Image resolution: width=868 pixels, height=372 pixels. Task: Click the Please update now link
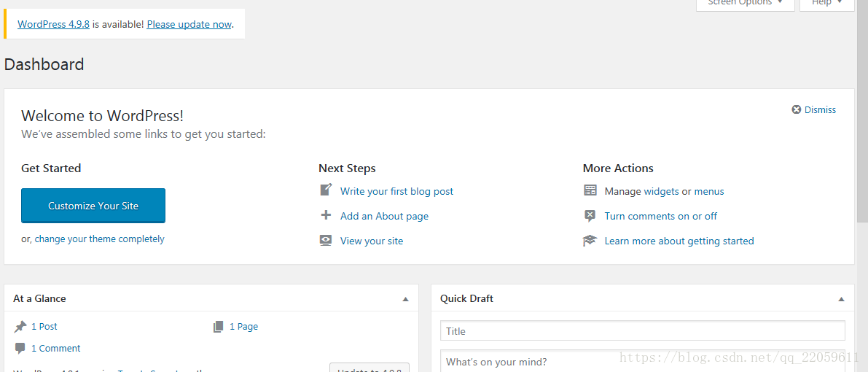(189, 24)
